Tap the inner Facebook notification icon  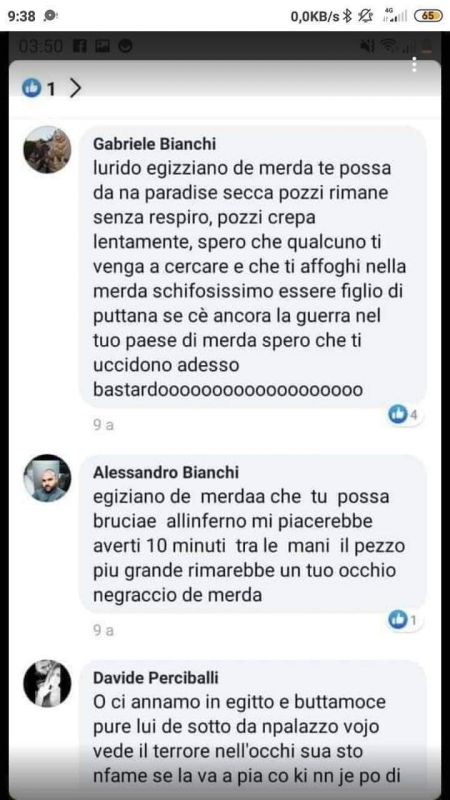click(x=81, y=46)
